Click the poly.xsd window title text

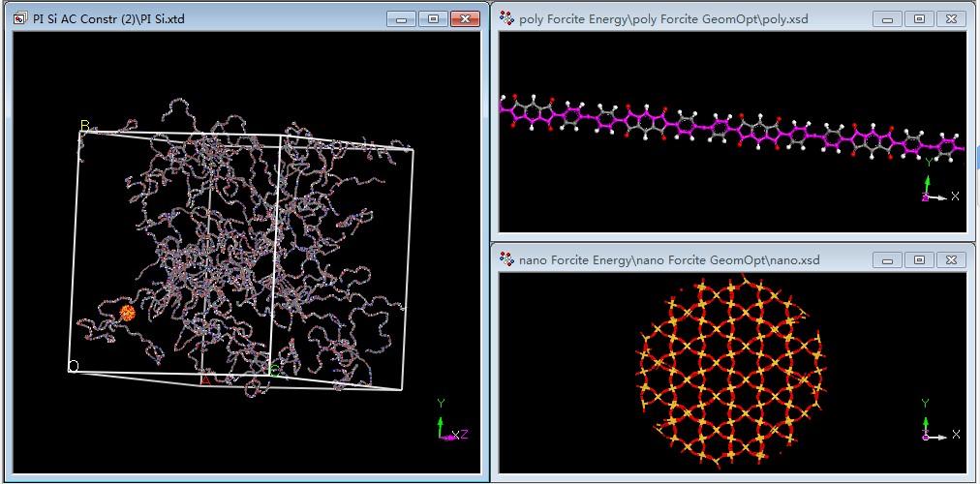(663, 19)
